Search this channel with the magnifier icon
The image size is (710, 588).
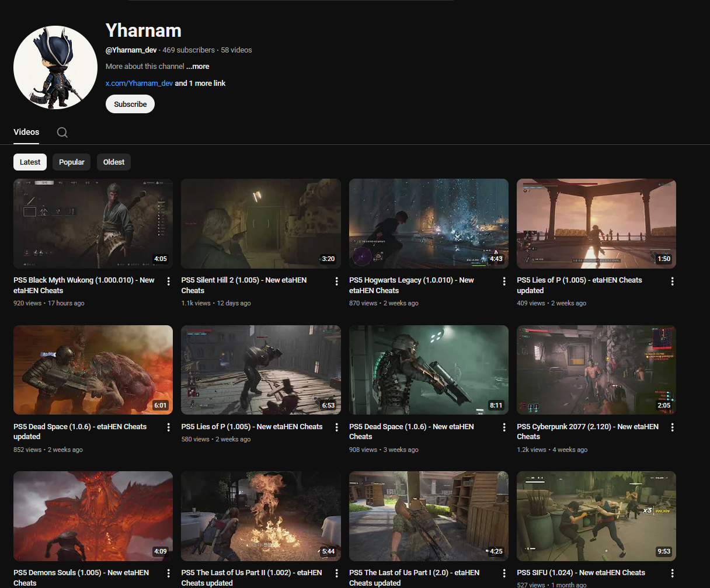[62, 133]
